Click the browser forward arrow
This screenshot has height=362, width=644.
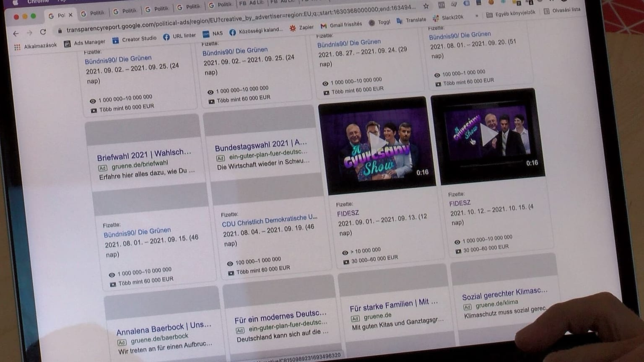[29, 33]
